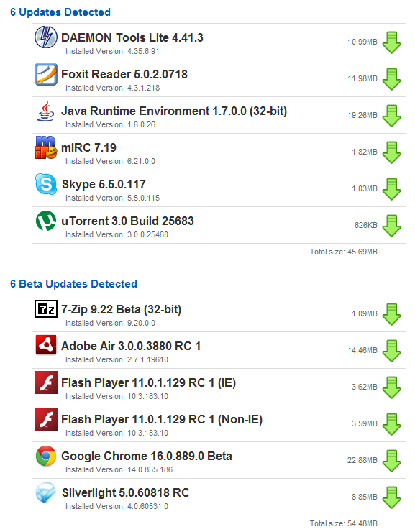
Task: Download the mIRC 7.19 update via green arrow
Action: [x=391, y=152]
